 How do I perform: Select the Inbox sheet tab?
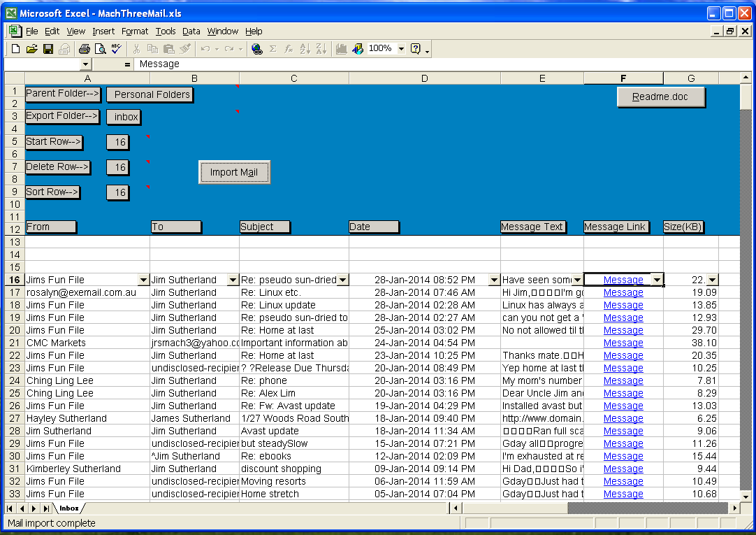click(69, 508)
